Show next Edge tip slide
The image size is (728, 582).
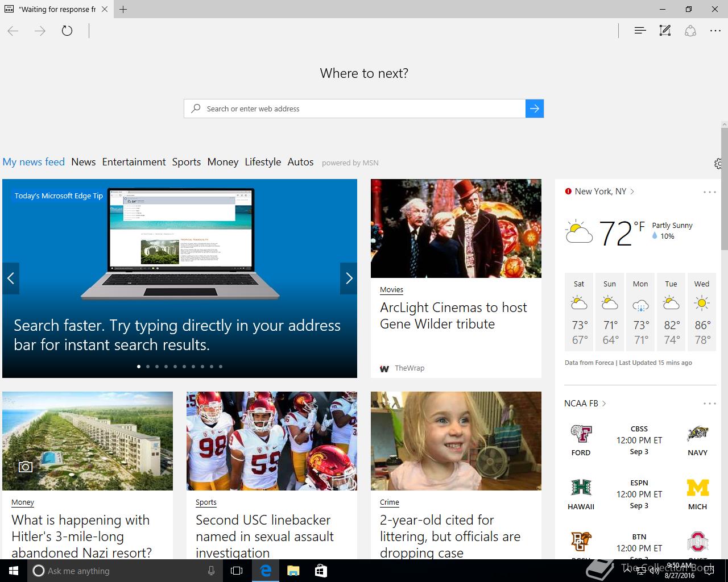coord(349,278)
